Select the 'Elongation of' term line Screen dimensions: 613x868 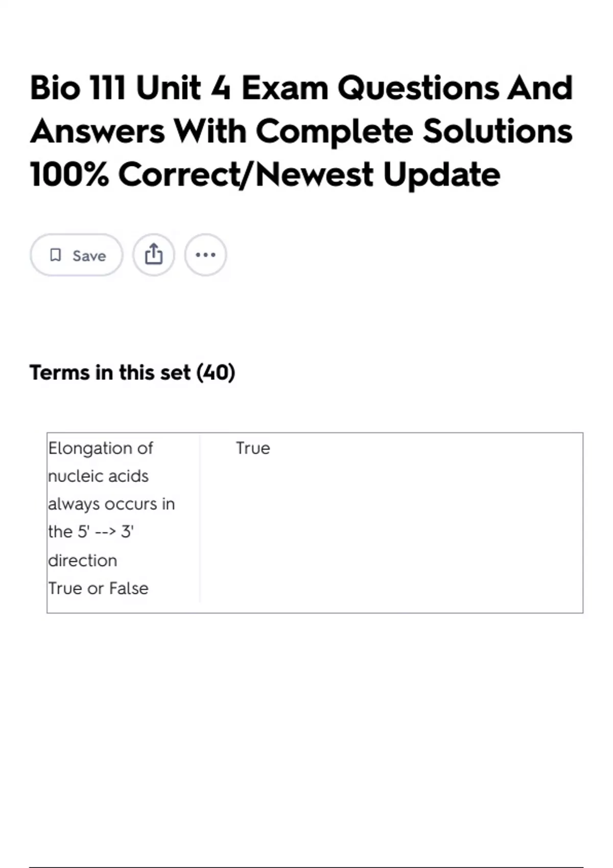click(x=101, y=448)
